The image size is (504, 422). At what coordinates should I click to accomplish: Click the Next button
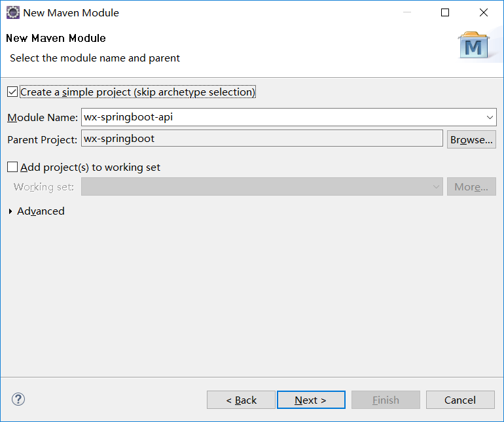click(311, 400)
